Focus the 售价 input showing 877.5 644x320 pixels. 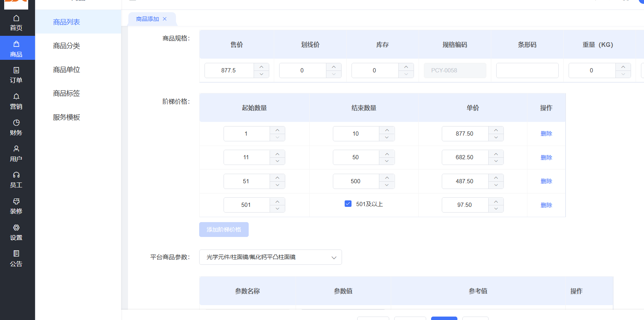pos(229,70)
